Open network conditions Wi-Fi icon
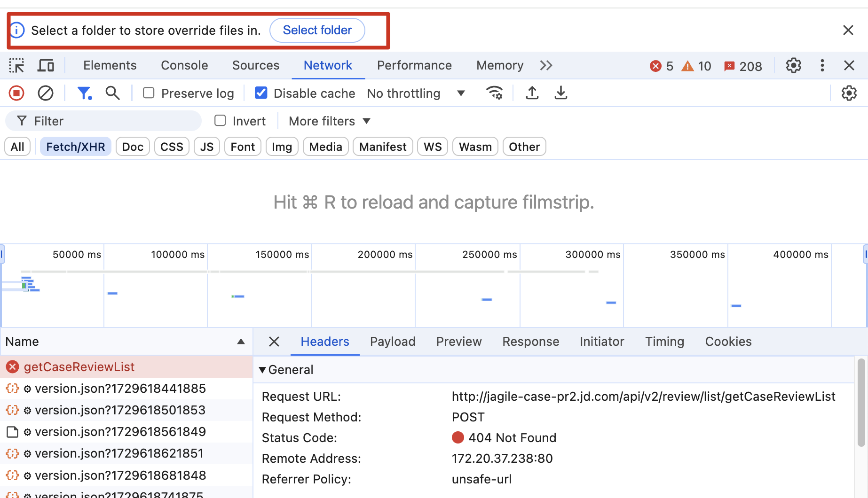868x498 pixels. 494,93
